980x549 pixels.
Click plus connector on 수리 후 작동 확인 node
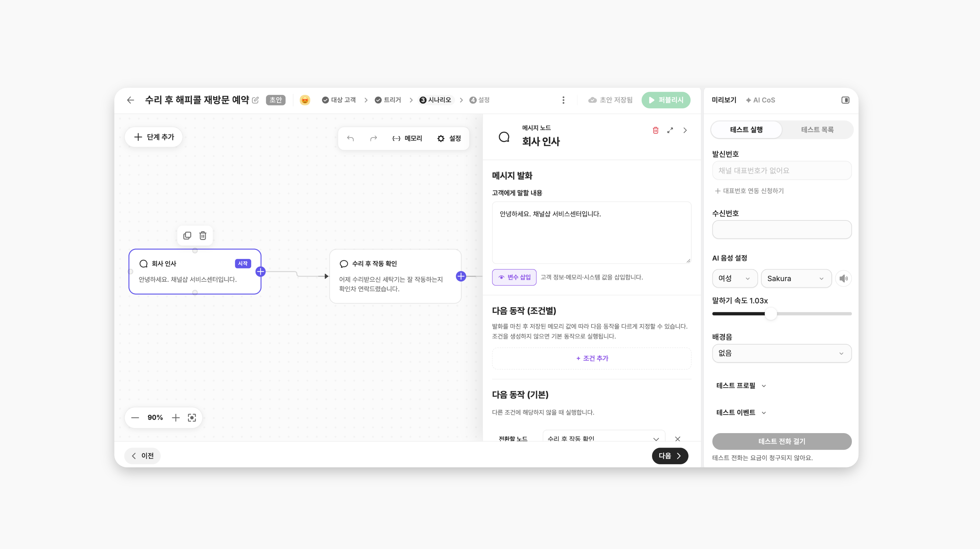coord(461,276)
